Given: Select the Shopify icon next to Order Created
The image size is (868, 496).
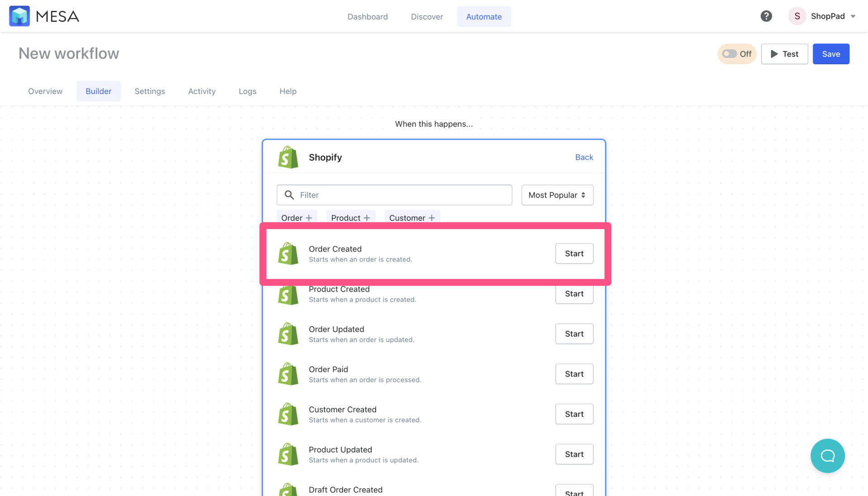Looking at the screenshot, I should click(x=288, y=253).
